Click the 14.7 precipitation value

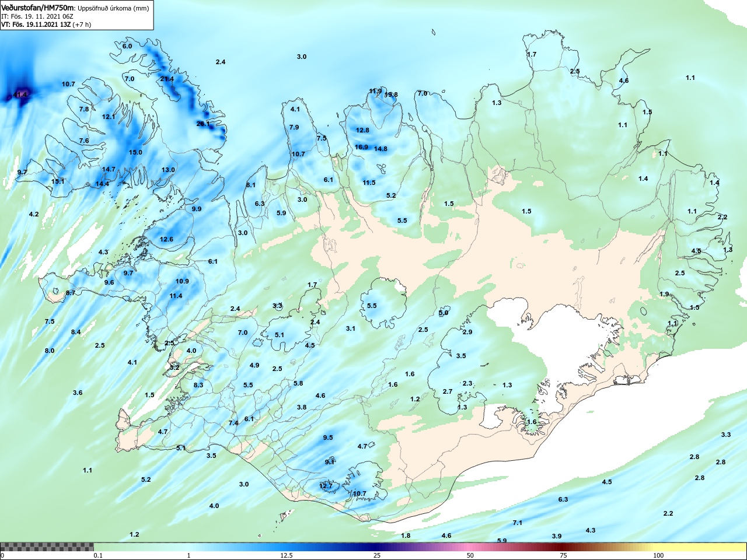109,169
